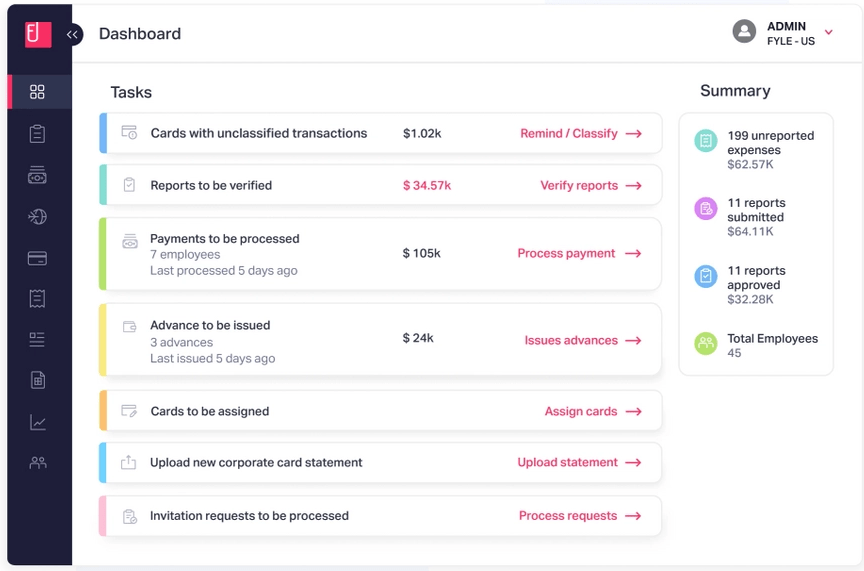
Task: Click Reports to be verified title
Action: tap(211, 185)
